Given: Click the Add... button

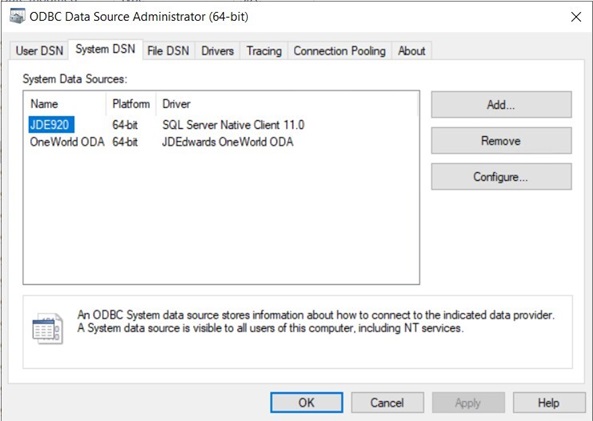Looking at the screenshot, I should coord(501,105).
